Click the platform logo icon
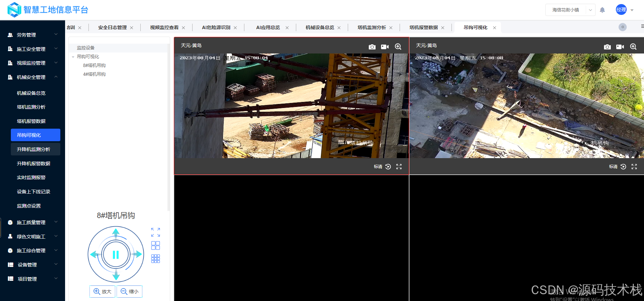The width and height of the screenshot is (644, 301). 14,9
